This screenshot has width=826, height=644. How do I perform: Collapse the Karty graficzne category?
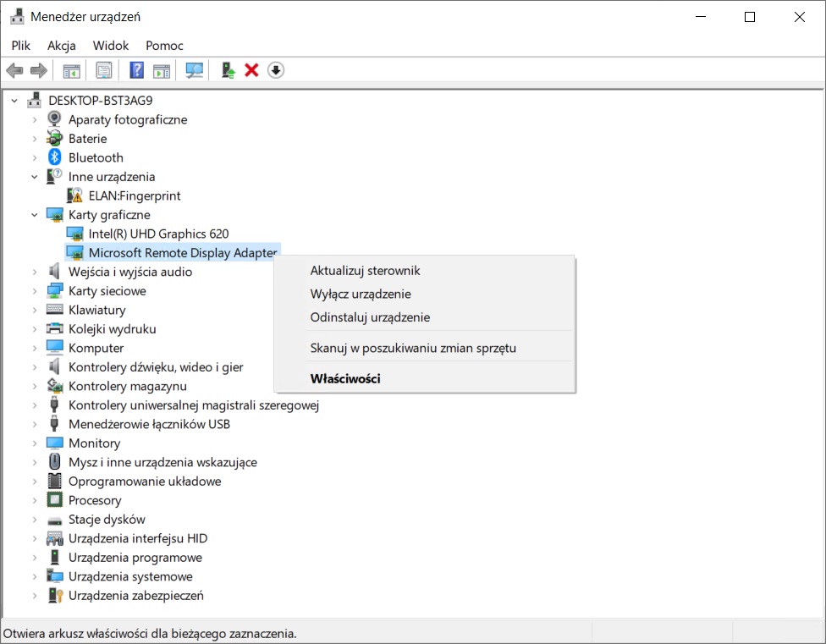35,215
